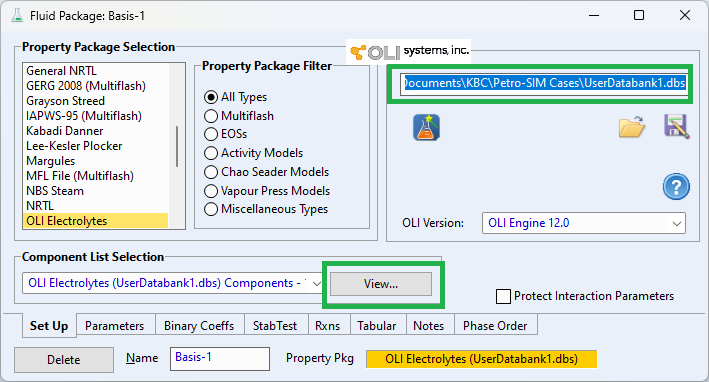
Task: Open OLI help via blue question mark
Action: tap(676, 186)
